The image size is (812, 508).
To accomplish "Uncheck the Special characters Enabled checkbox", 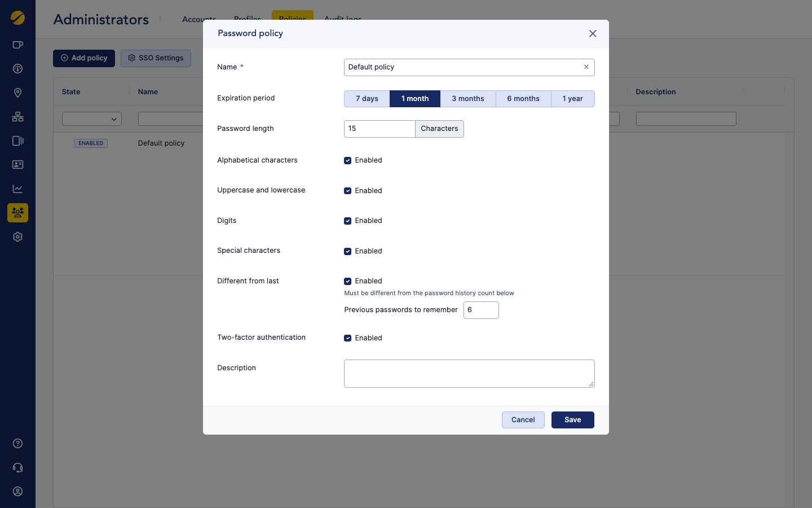I will coord(348,251).
